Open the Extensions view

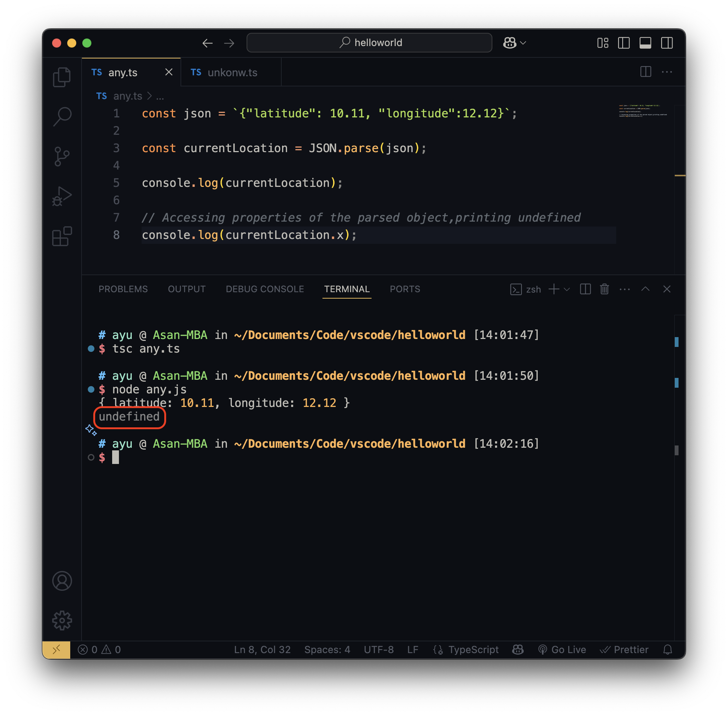[x=62, y=237]
